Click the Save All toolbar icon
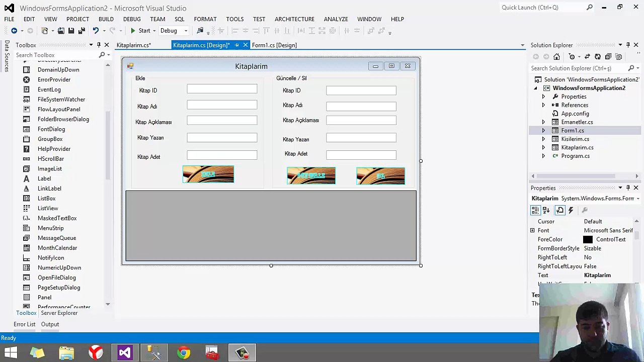Screen dimensions: 644x362 tap(82, 31)
